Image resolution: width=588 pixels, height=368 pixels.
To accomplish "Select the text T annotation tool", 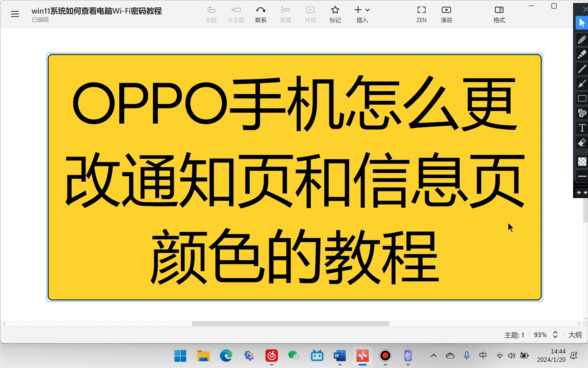I will pyautogui.click(x=582, y=128).
